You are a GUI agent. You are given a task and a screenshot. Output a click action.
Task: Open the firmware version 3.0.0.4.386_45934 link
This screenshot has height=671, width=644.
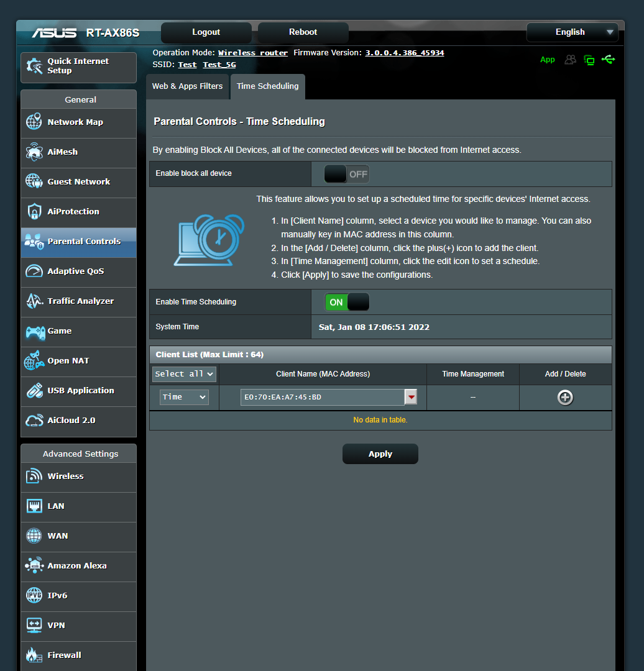click(x=404, y=52)
